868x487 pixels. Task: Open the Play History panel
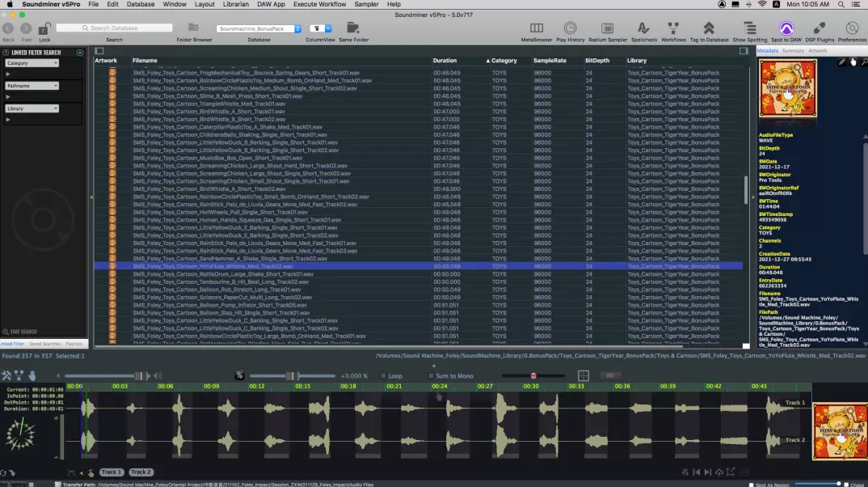tap(570, 28)
